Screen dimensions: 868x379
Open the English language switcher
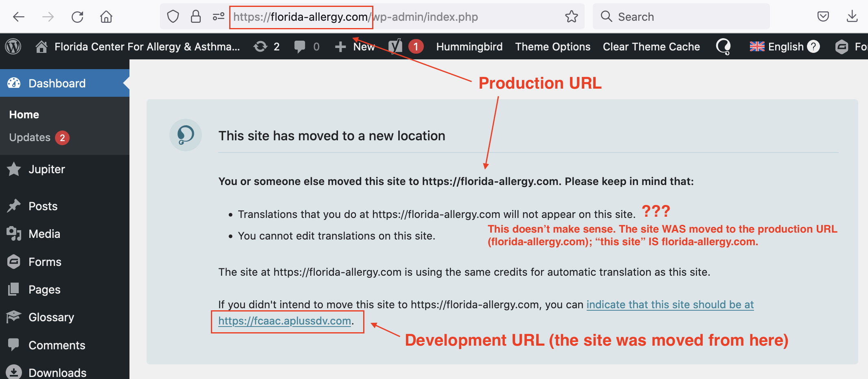pos(776,46)
